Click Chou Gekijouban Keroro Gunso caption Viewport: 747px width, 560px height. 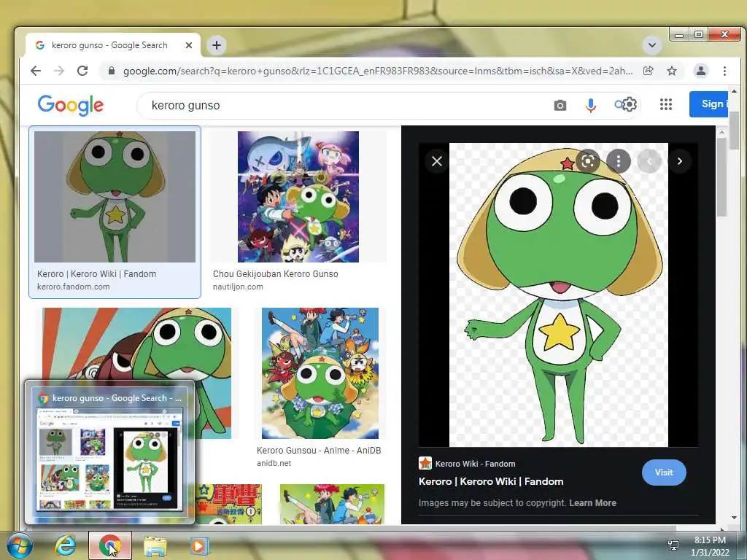coord(275,274)
